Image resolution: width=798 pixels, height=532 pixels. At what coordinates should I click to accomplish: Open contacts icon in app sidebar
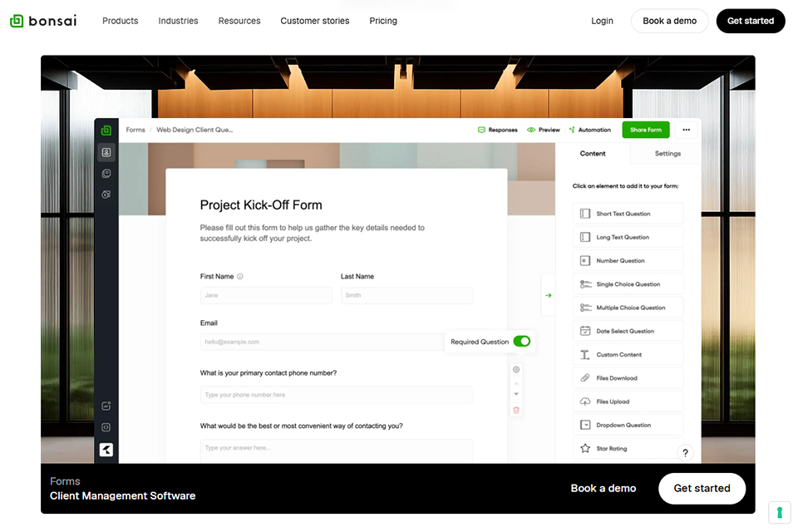click(x=106, y=152)
